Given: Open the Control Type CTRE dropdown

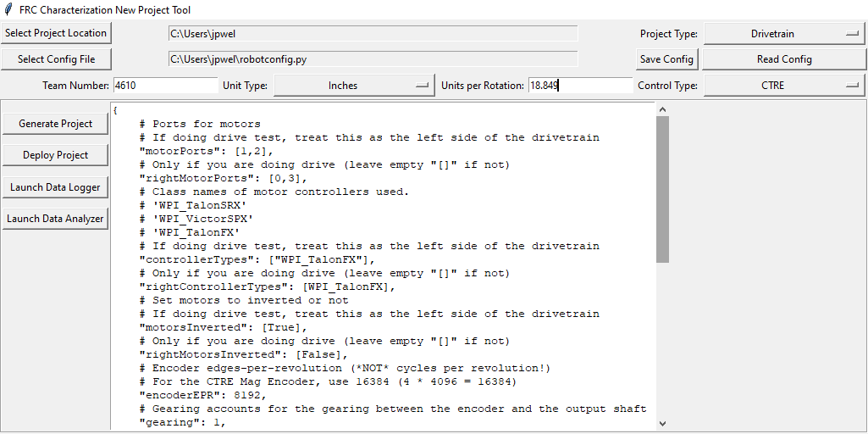Looking at the screenshot, I should [x=783, y=86].
